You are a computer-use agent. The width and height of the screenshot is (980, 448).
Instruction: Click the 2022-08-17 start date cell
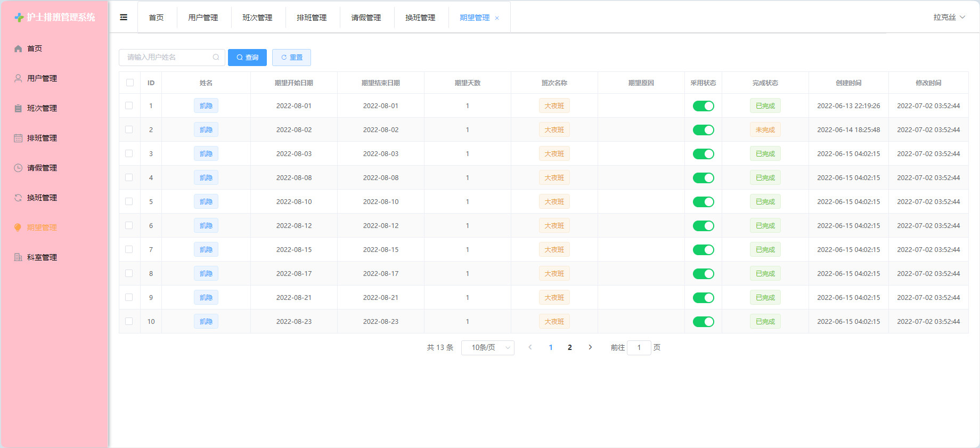pyautogui.click(x=294, y=273)
